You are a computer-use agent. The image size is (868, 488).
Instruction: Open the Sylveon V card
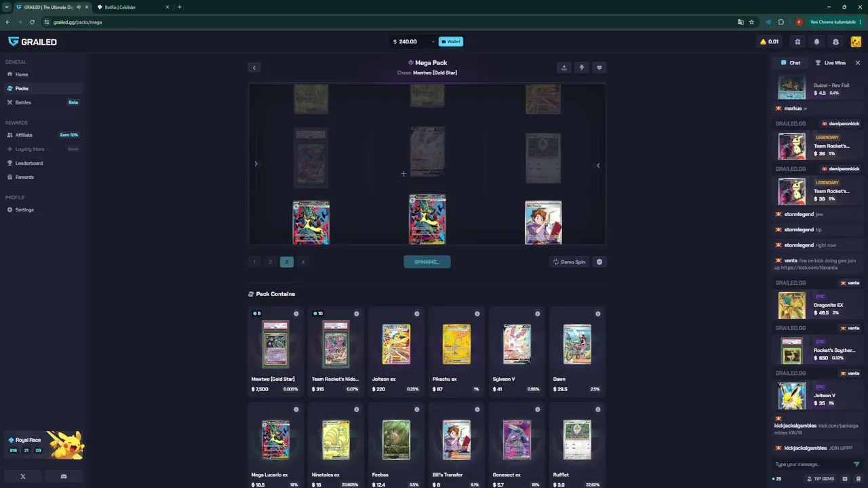pyautogui.click(x=517, y=351)
